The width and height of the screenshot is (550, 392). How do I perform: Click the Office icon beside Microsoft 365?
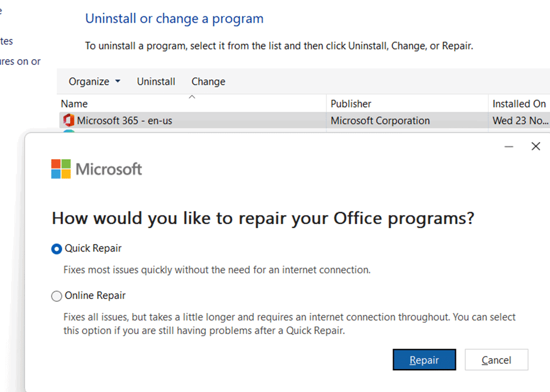pyautogui.click(x=68, y=121)
